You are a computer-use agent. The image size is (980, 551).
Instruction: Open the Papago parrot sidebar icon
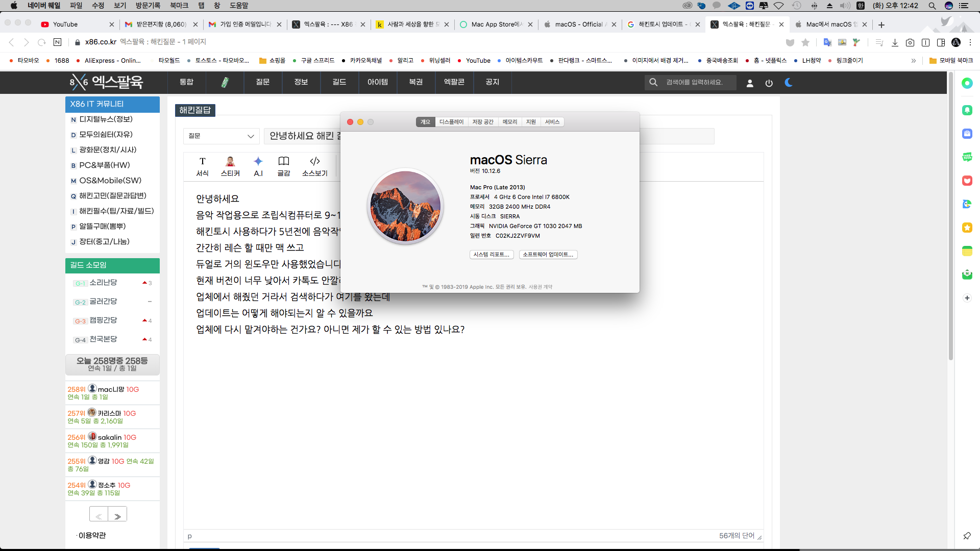point(967,204)
